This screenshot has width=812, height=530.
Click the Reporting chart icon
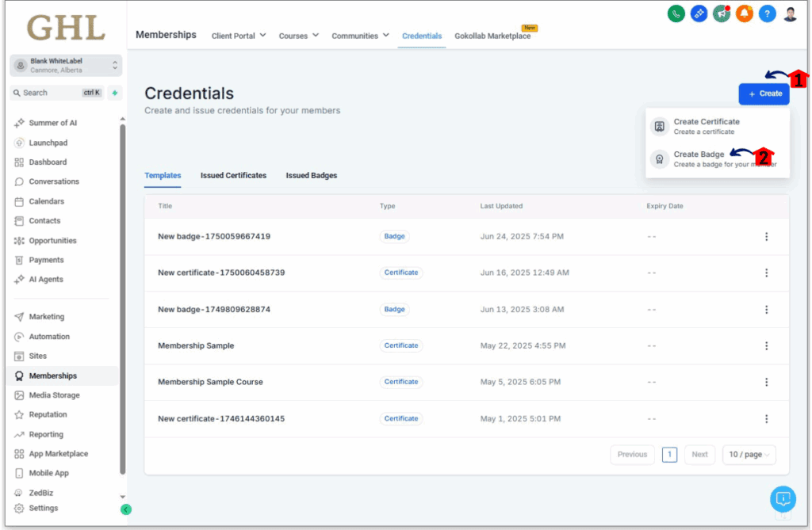pos(19,434)
